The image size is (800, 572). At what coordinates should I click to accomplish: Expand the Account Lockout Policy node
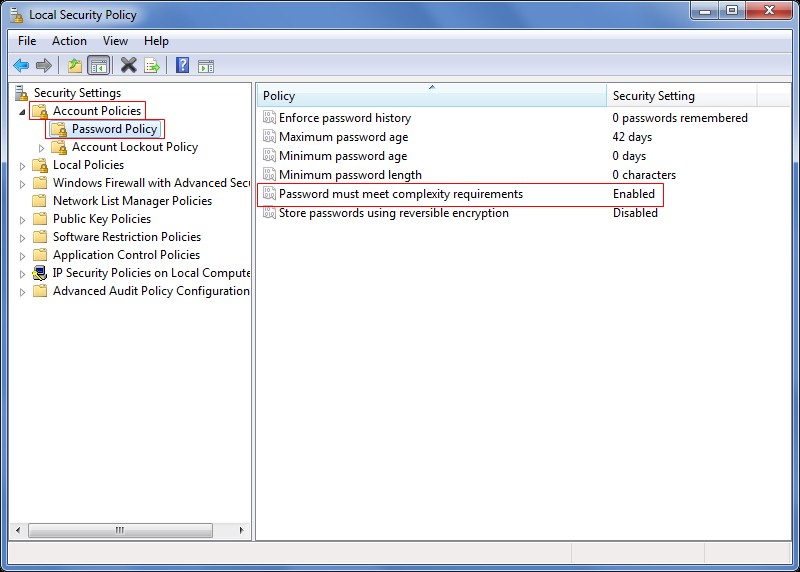point(41,148)
